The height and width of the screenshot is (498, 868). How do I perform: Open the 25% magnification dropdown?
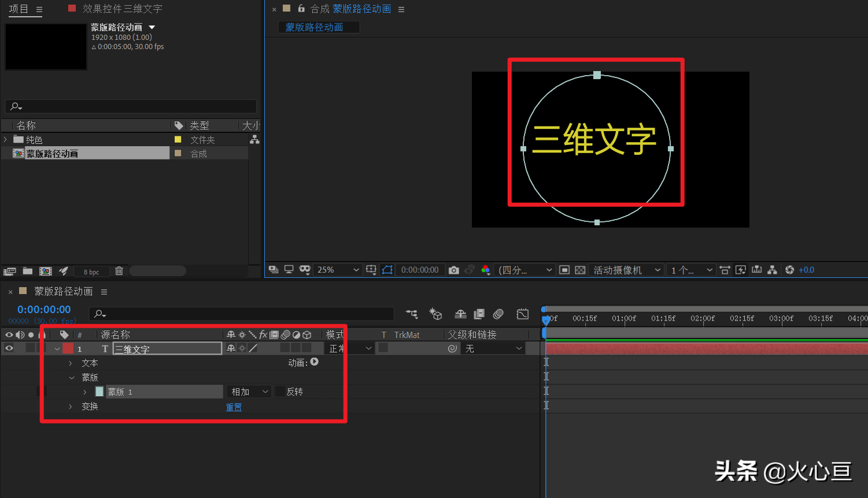tap(338, 270)
